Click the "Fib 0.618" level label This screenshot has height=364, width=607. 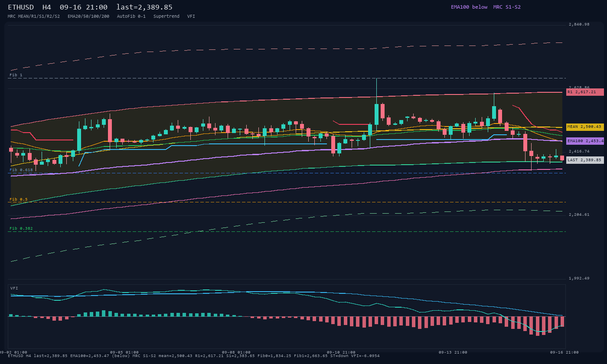pyautogui.click(x=21, y=170)
